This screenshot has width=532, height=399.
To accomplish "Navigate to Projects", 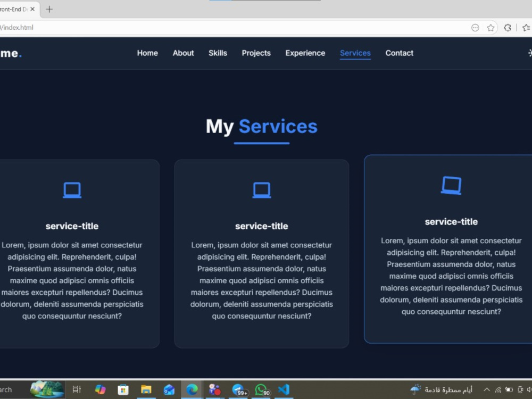I will click(256, 53).
